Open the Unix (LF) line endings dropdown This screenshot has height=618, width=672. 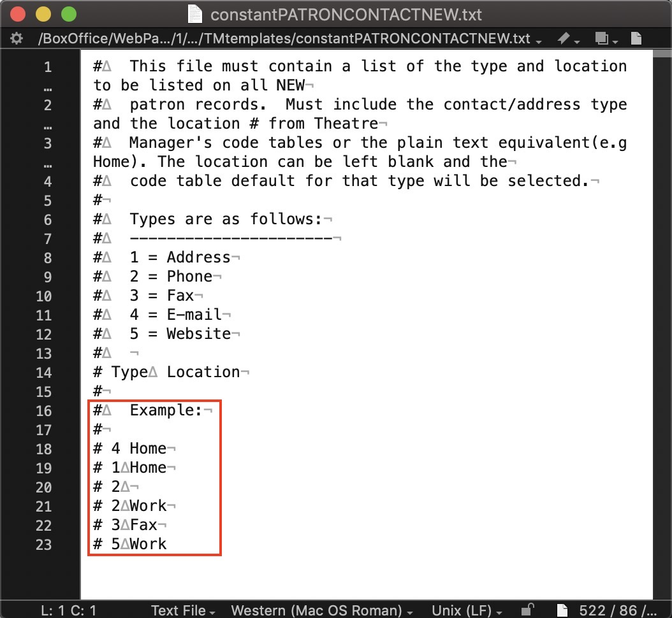[467, 610]
